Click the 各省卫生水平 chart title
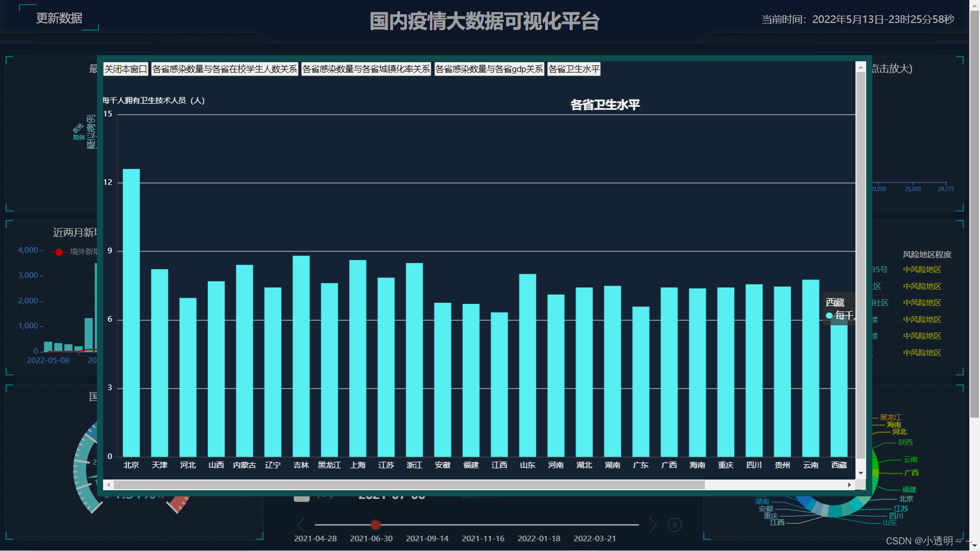Image resolution: width=980 pixels, height=551 pixels. (605, 105)
